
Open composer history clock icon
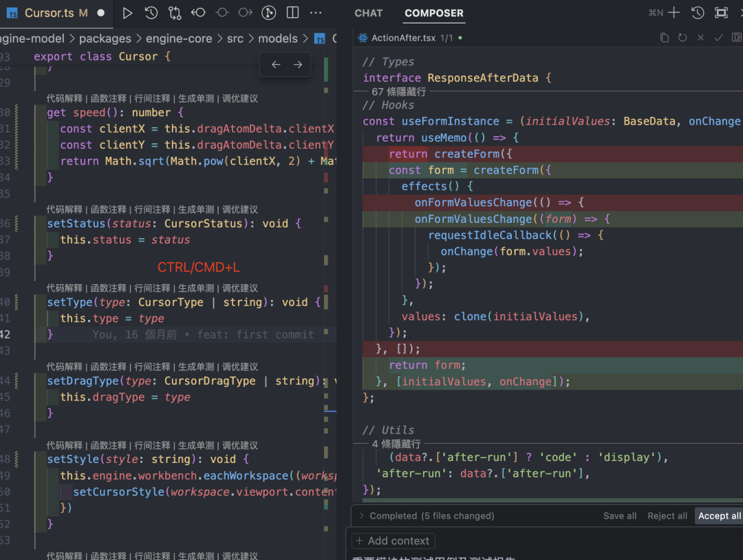click(698, 12)
